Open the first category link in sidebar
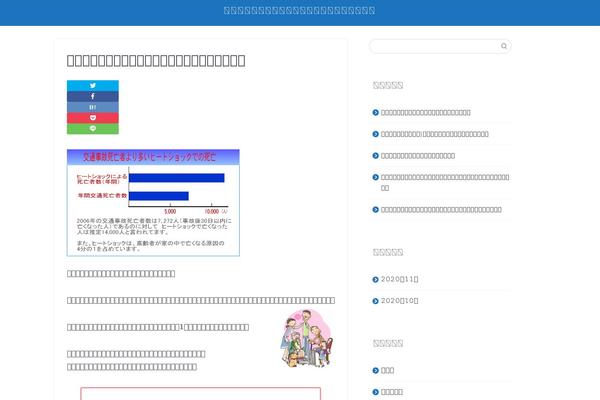Image resolution: width=600 pixels, height=400 pixels. (387, 370)
